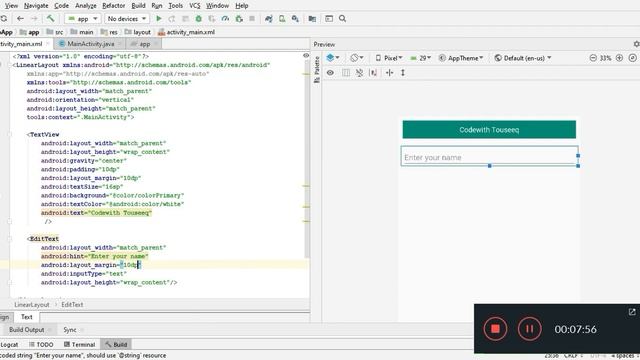The height and width of the screenshot is (360, 640).
Task: Open the Design Surface layers dropdown
Action: click(333, 58)
